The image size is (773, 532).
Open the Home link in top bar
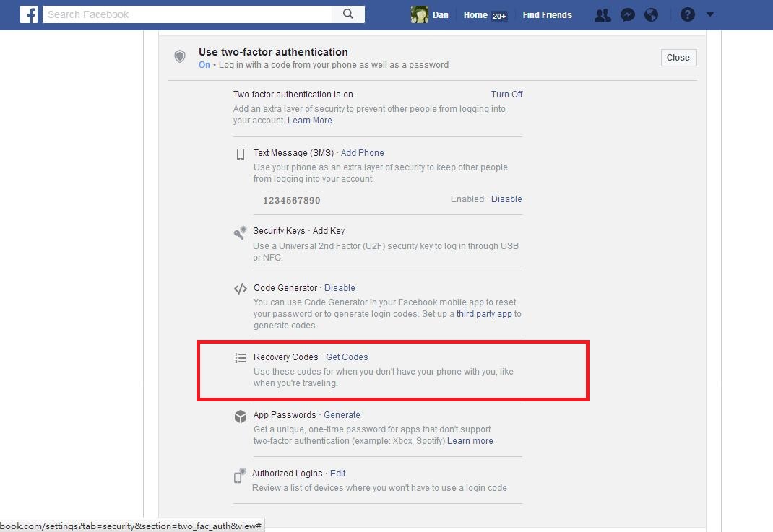(475, 14)
